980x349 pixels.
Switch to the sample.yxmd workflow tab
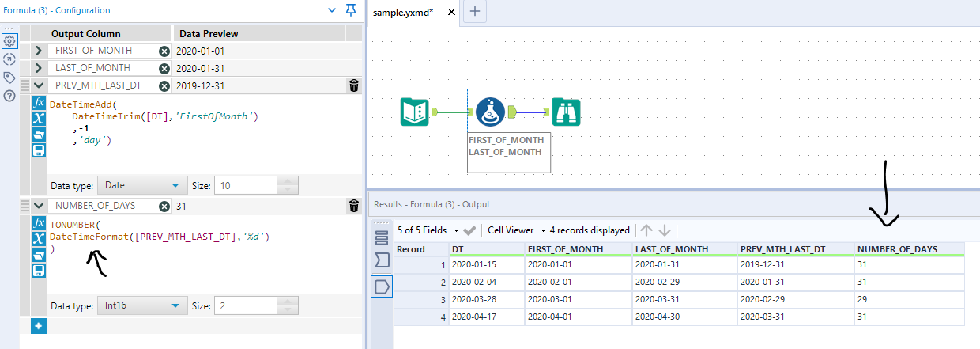coord(403,12)
